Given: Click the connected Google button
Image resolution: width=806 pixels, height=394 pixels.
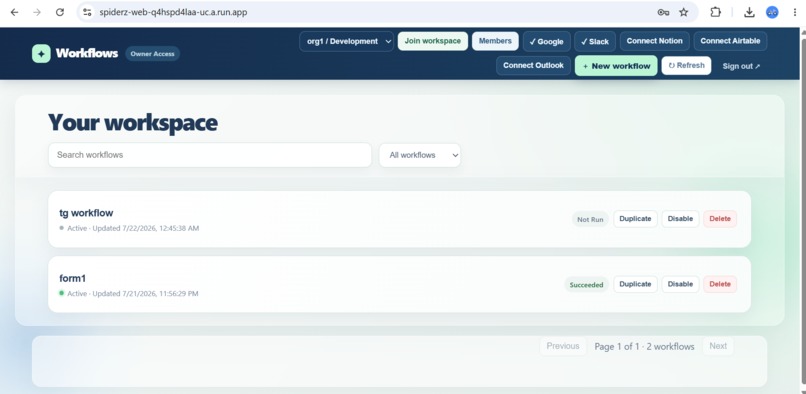Looking at the screenshot, I should click(x=546, y=42).
